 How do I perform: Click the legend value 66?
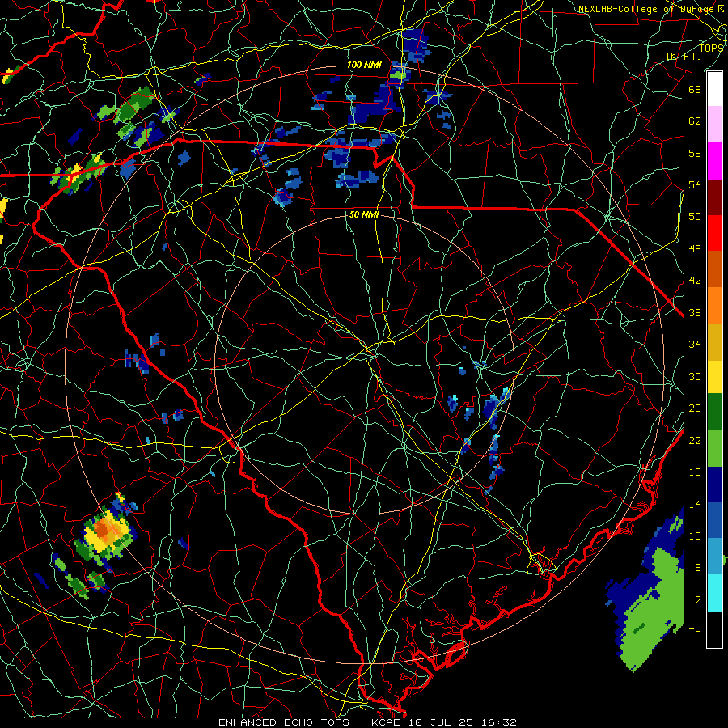coord(695,89)
